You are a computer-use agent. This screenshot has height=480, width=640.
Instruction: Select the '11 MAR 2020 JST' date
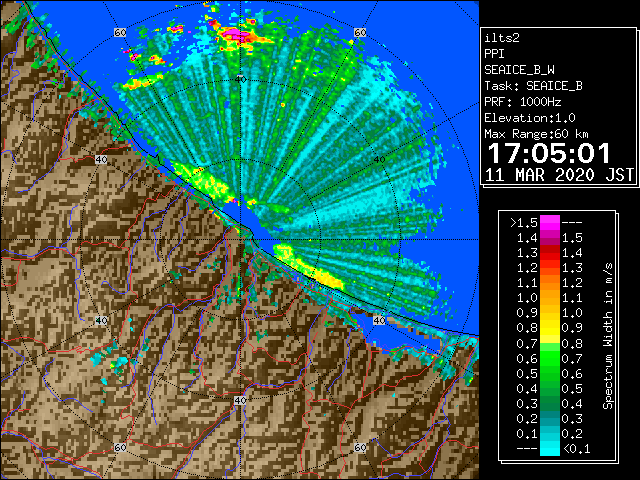point(559,175)
